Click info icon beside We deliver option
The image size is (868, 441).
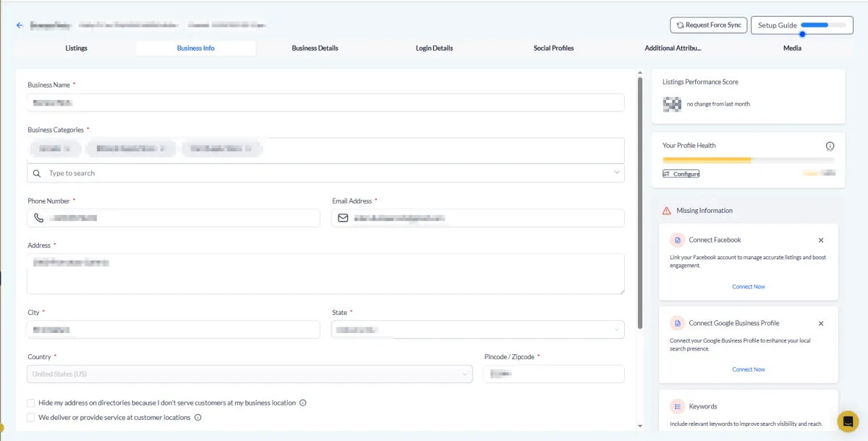pyautogui.click(x=198, y=418)
